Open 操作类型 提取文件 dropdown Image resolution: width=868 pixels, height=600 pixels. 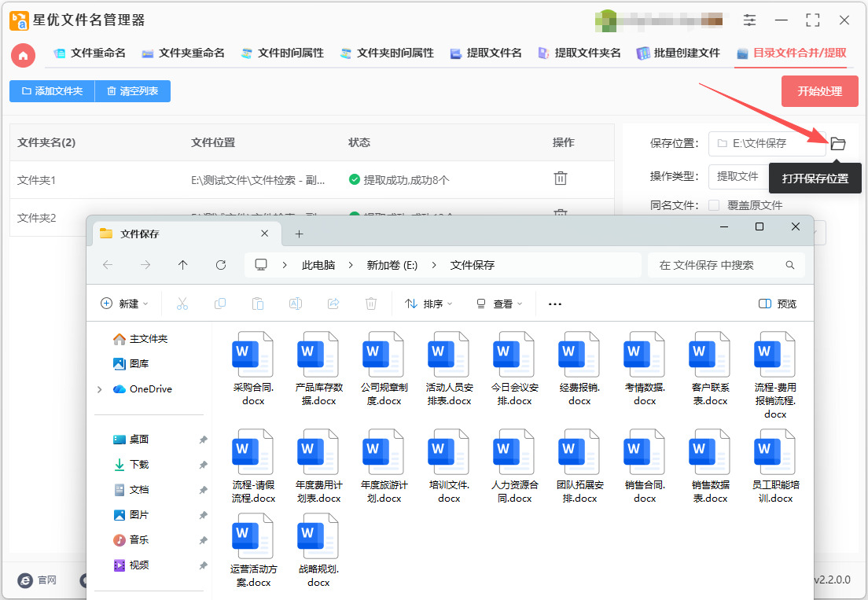click(x=738, y=177)
